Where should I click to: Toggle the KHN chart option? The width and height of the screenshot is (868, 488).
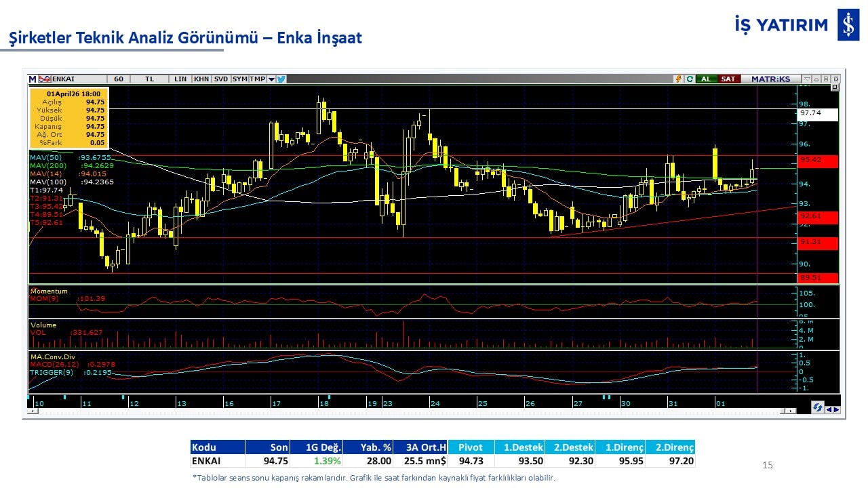[x=201, y=79]
